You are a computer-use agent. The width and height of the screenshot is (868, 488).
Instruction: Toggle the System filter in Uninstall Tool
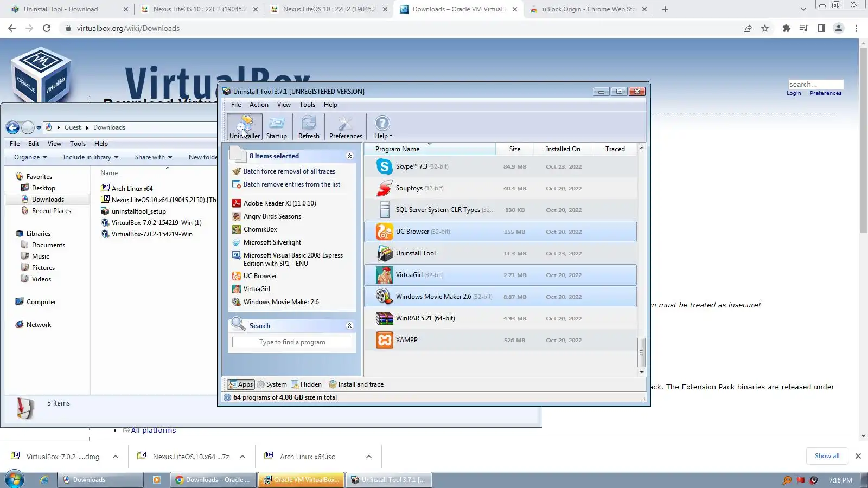[x=272, y=384]
